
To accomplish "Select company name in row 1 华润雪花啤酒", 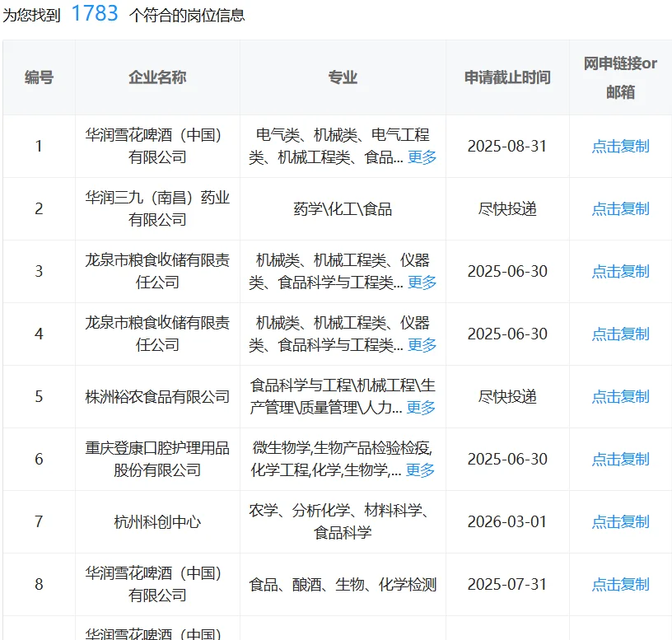I will coord(157,146).
